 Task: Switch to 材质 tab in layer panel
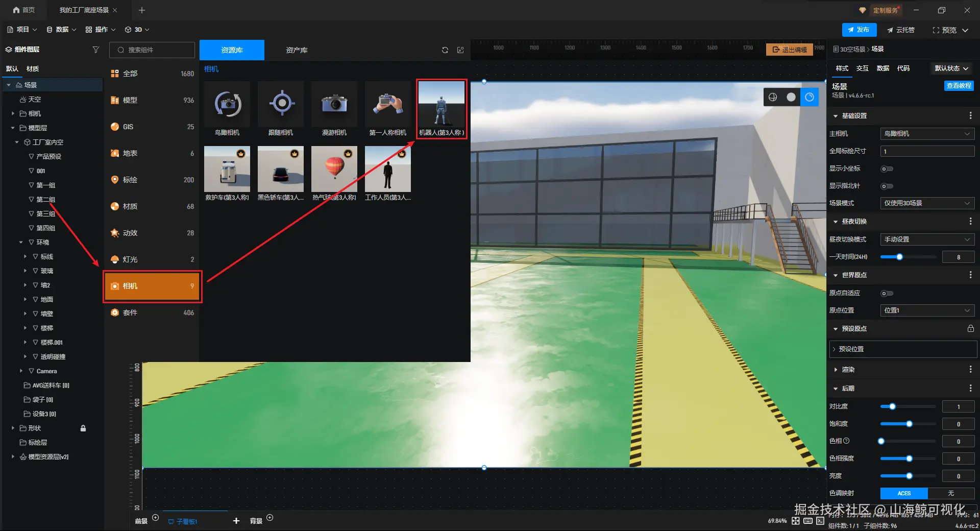point(33,69)
